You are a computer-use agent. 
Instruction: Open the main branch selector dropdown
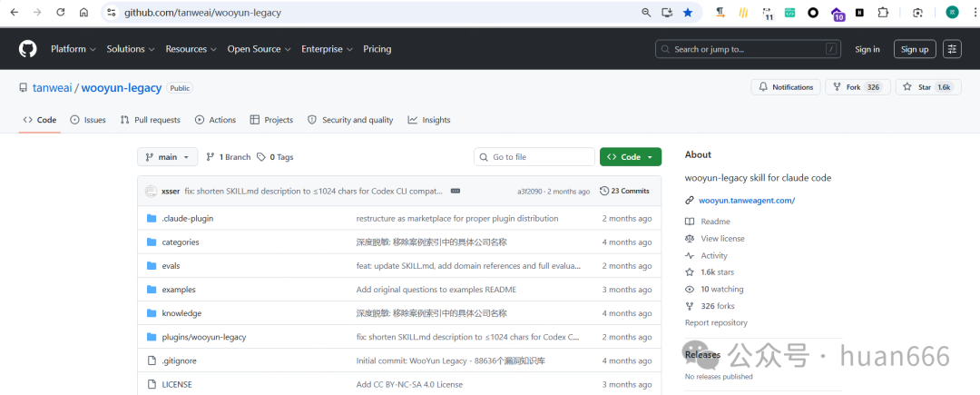click(x=168, y=157)
